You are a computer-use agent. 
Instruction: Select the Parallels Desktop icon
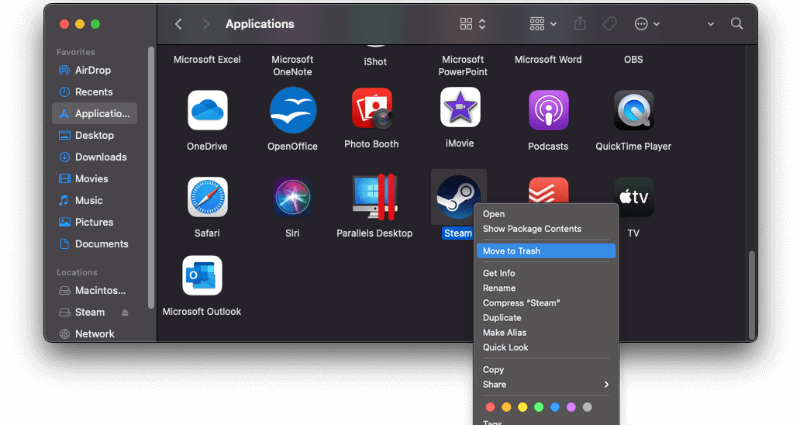[375, 197]
